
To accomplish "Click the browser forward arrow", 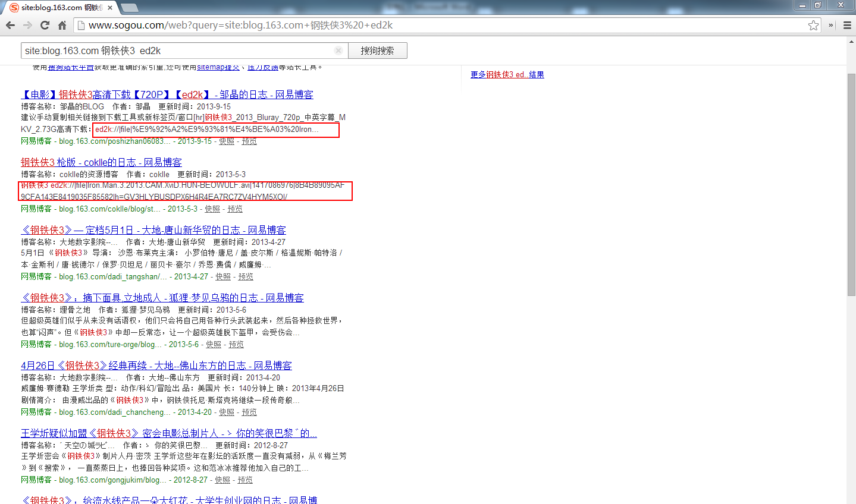I will tap(27, 25).
